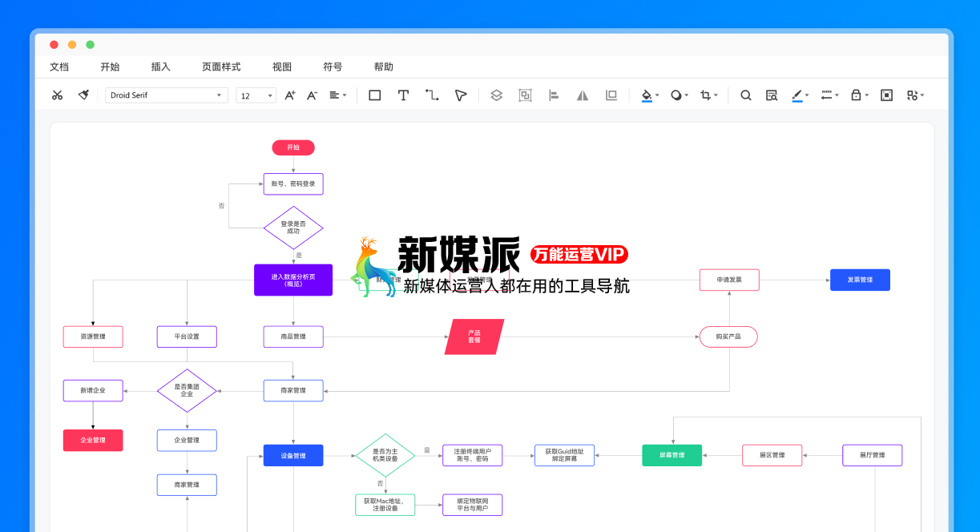Screen dimensions: 980x532
Task: Open the line style dropdown
Action: pos(830,95)
